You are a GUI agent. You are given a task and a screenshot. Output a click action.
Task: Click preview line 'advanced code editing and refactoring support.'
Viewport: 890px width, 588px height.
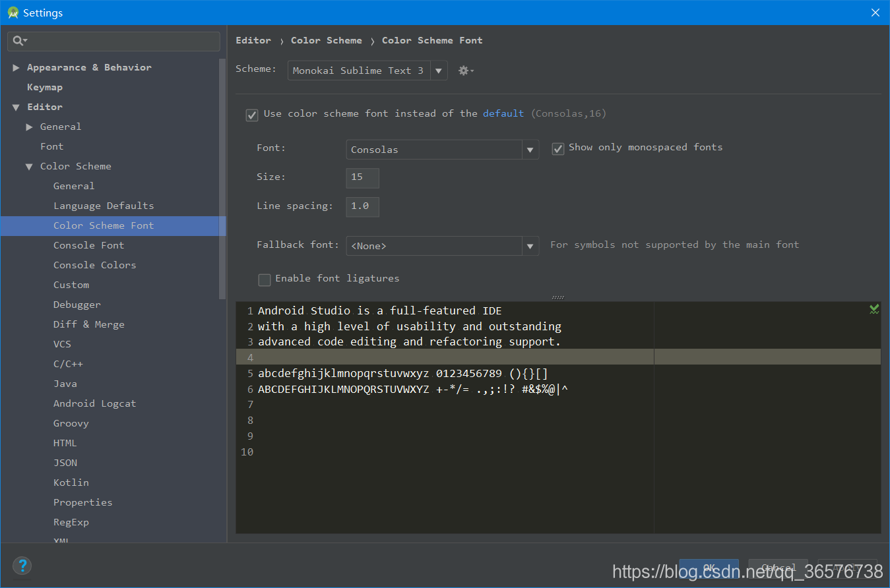coord(410,341)
